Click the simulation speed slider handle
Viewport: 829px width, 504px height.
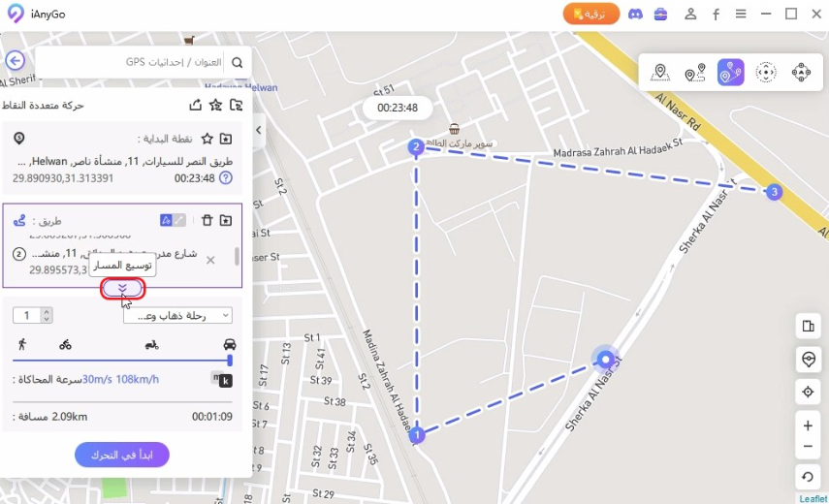tap(230, 360)
